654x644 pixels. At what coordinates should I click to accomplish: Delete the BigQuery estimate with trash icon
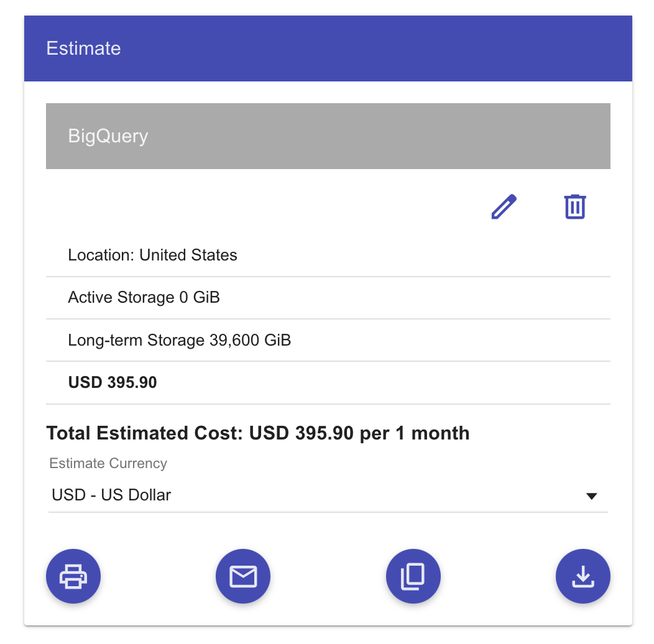(x=575, y=207)
